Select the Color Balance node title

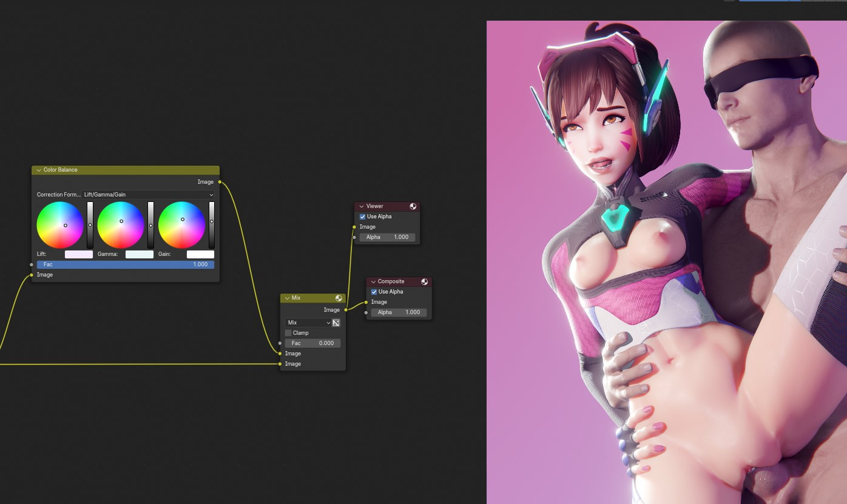click(x=61, y=170)
